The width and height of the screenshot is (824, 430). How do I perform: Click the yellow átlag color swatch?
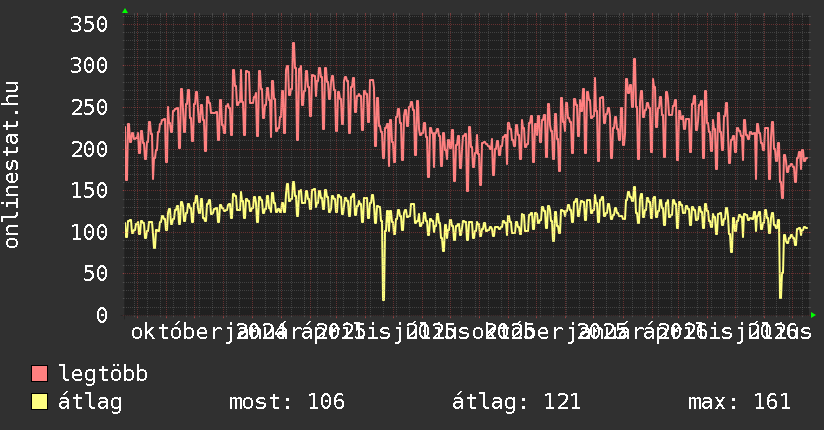pos(39,402)
